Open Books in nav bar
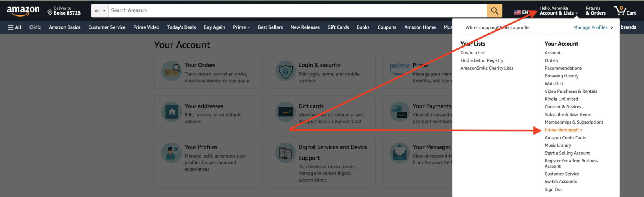Viewport: 644px width, 197px height. (x=363, y=27)
